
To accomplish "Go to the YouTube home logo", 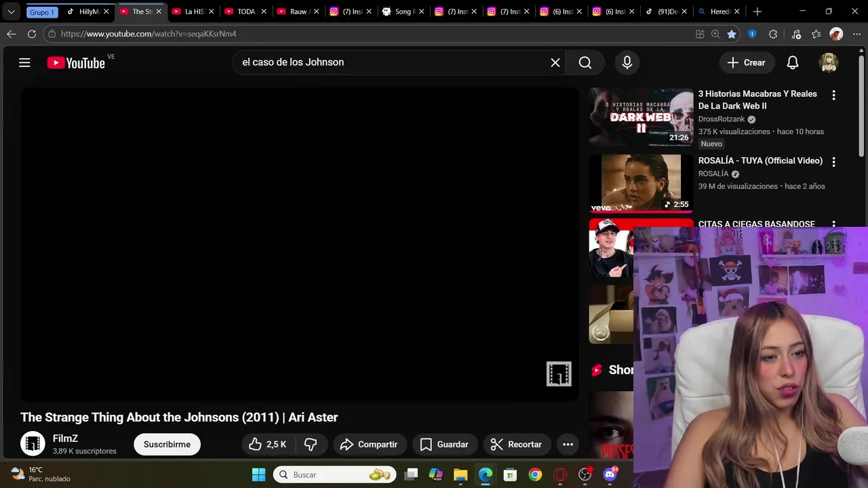I will (x=76, y=63).
